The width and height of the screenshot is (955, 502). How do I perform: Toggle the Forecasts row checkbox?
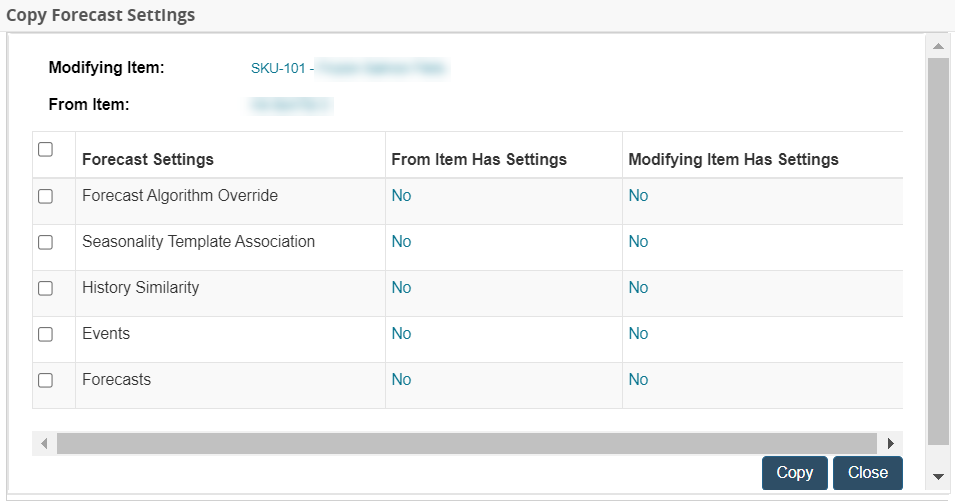pyautogui.click(x=45, y=381)
